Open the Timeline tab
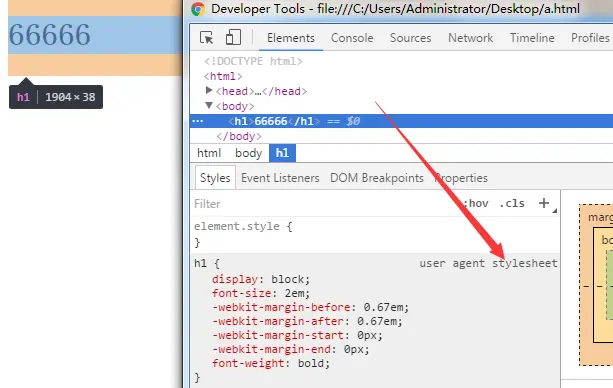 pos(532,38)
